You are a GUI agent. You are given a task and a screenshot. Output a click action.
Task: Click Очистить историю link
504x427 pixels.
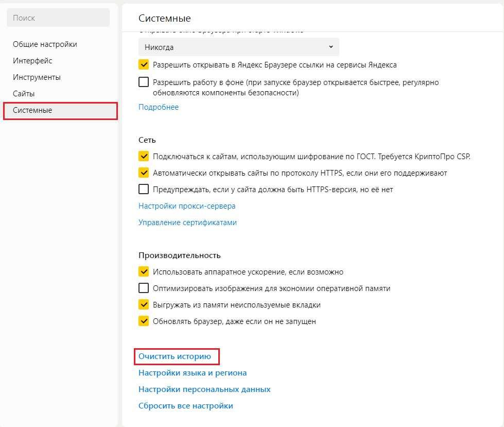tap(175, 356)
